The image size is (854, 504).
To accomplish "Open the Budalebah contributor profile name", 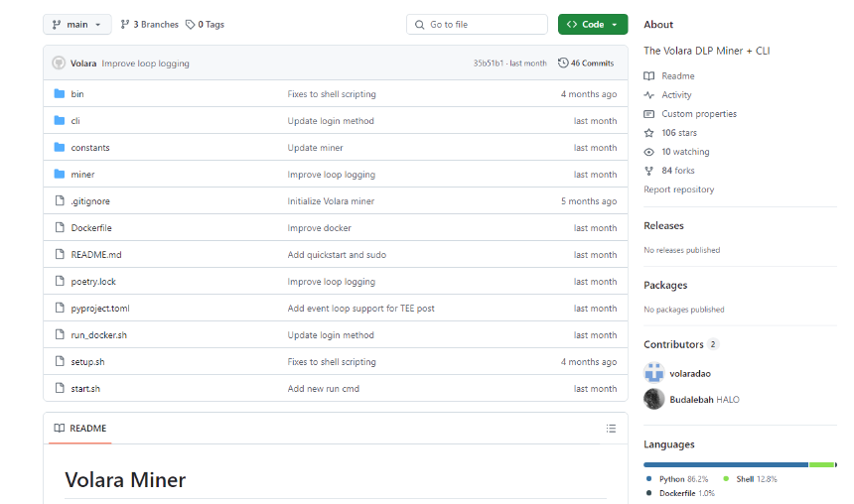I will (x=691, y=400).
